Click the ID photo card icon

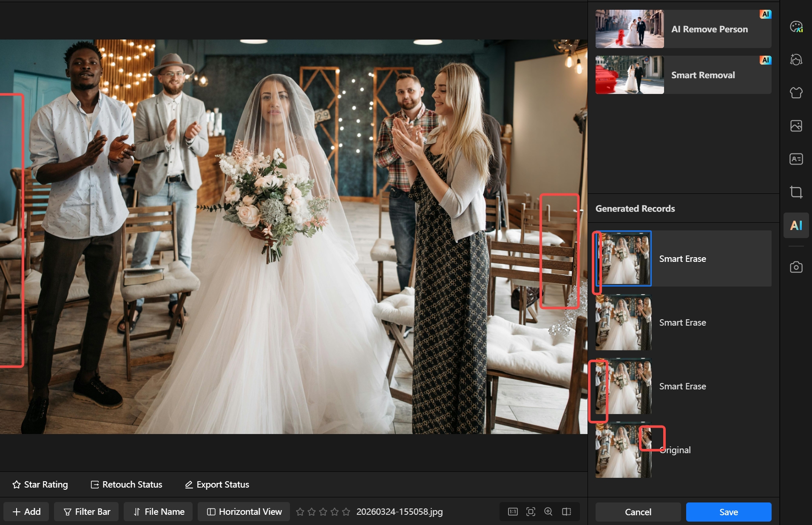point(796,159)
